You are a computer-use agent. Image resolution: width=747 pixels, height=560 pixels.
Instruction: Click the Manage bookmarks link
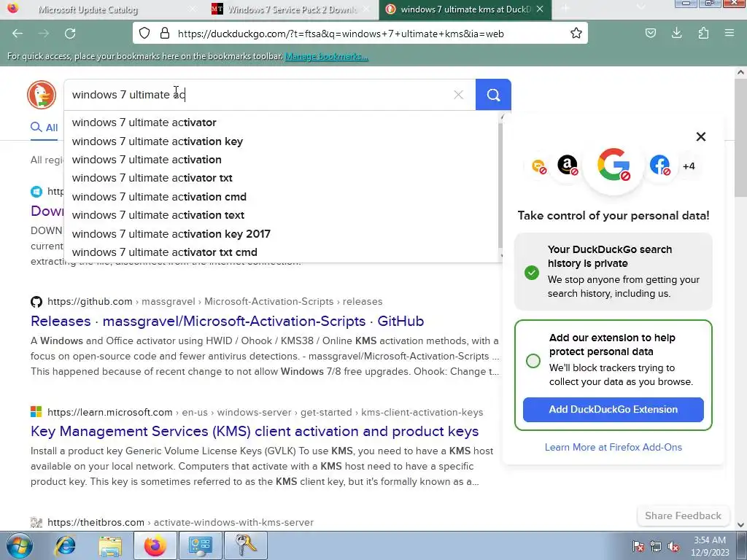[326, 56]
